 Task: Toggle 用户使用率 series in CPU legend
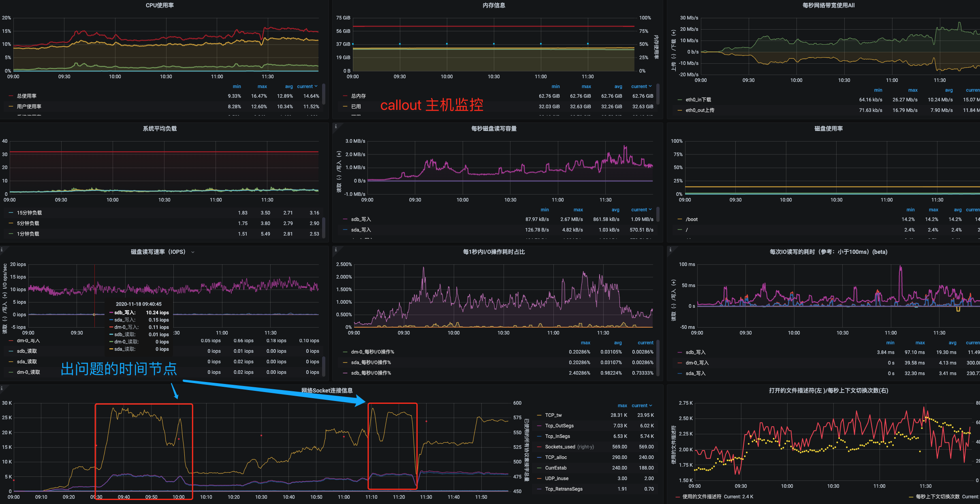tap(29, 107)
